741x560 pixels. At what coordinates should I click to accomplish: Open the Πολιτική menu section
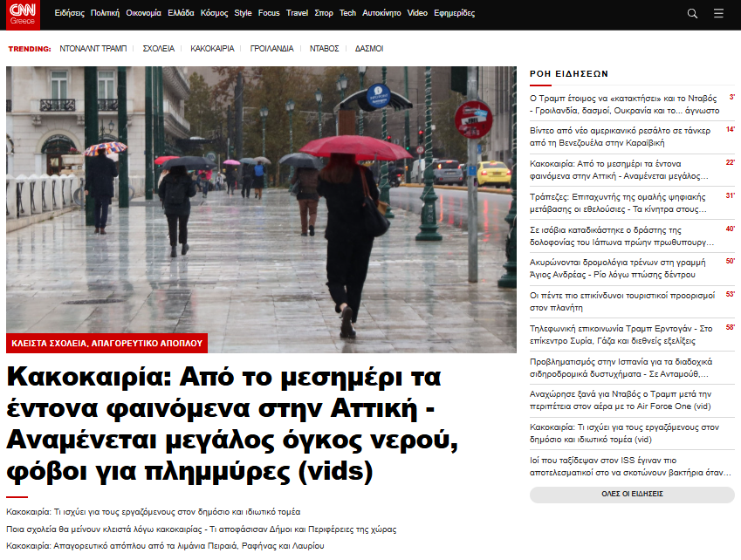105,13
